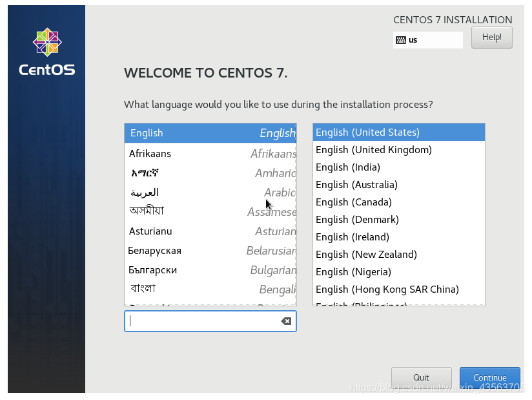
Task: Choose the Arabic language row
Action: click(x=210, y=193)
